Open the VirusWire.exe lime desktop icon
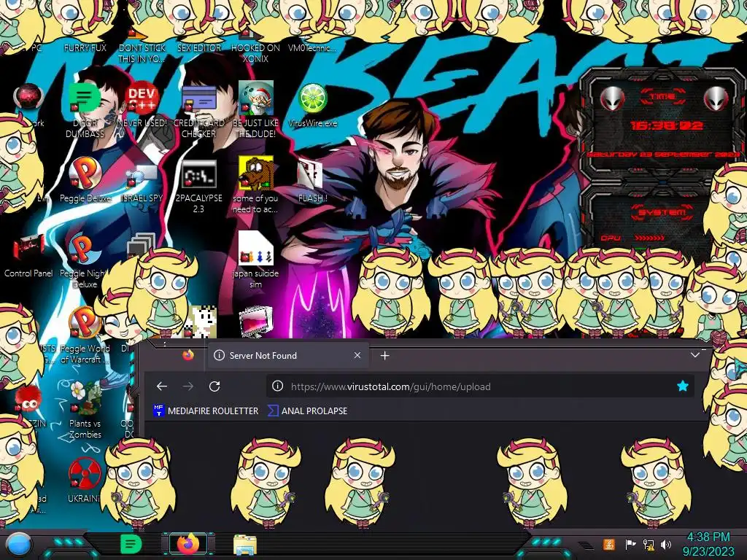The image size is (747, 560). tap(312, 99)
